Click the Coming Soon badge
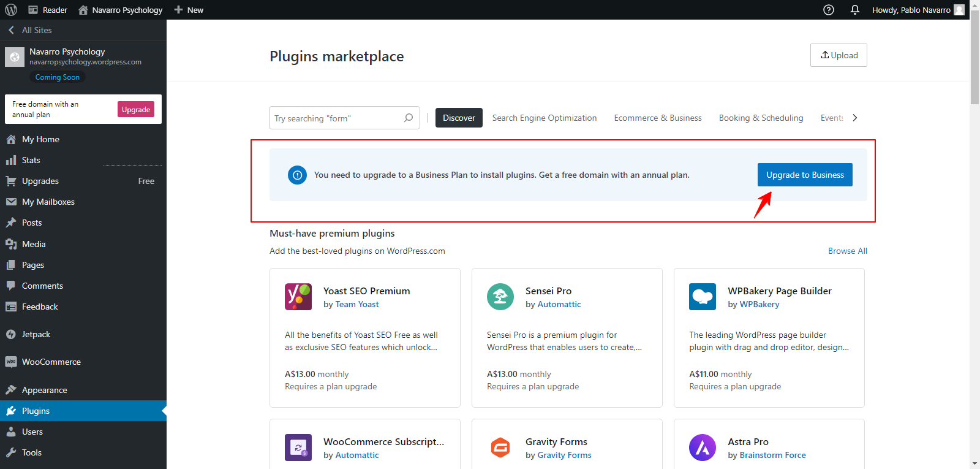The width and height of the screenshot is (980, 469). [x=58, y=77]
